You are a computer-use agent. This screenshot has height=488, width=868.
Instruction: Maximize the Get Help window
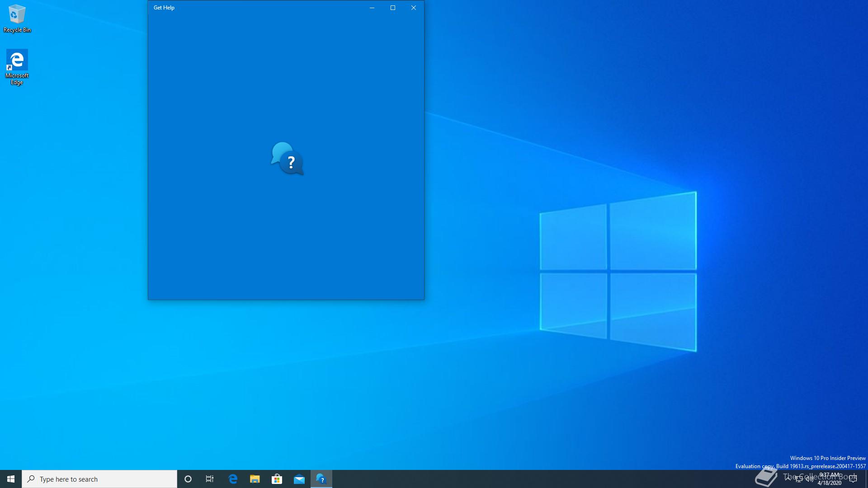coord(392,8)
